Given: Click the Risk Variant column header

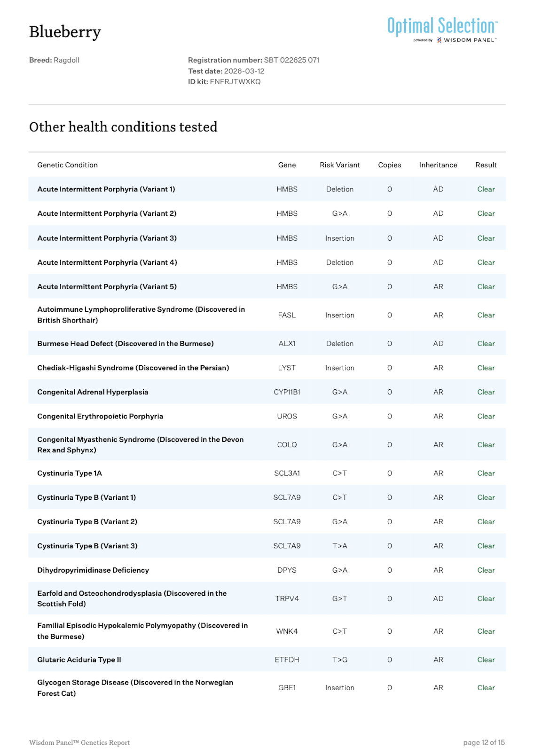Looking at the screenshot, I should 340,165.
